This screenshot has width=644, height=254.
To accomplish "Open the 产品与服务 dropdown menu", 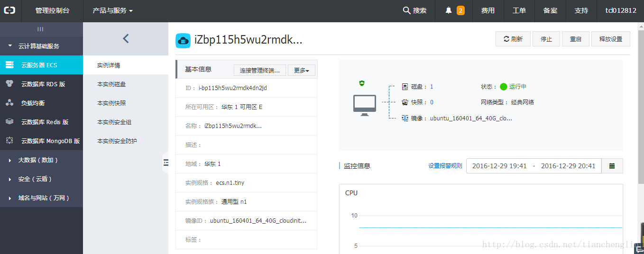I will (113, 10).
